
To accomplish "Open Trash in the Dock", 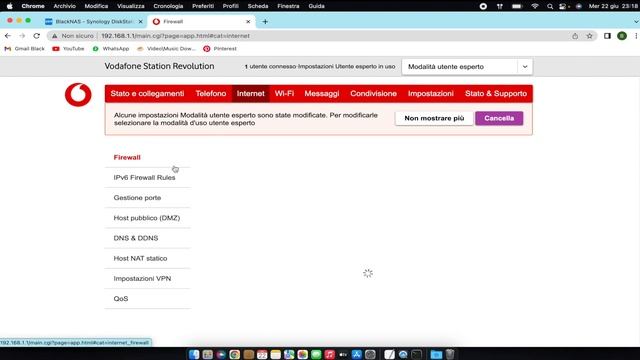I will pos(450,354).
